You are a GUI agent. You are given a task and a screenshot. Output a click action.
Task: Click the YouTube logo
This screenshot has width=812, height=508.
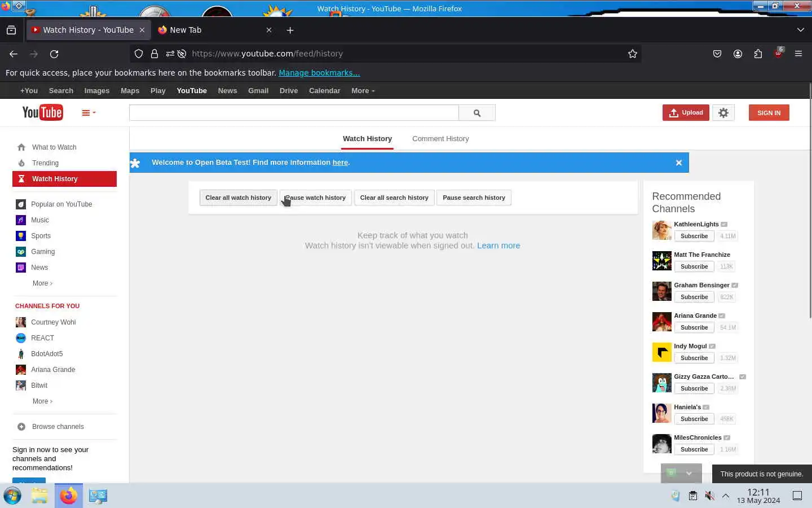coord(42,112)
